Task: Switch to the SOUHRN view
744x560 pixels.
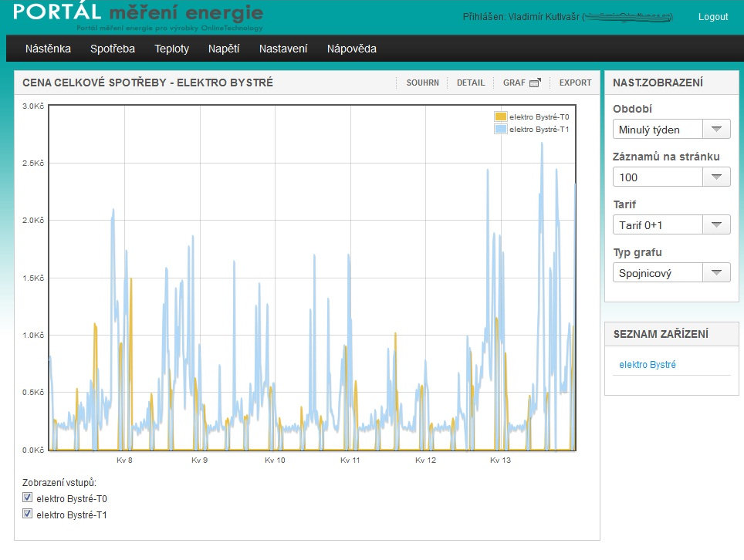Action: [422, 83]
